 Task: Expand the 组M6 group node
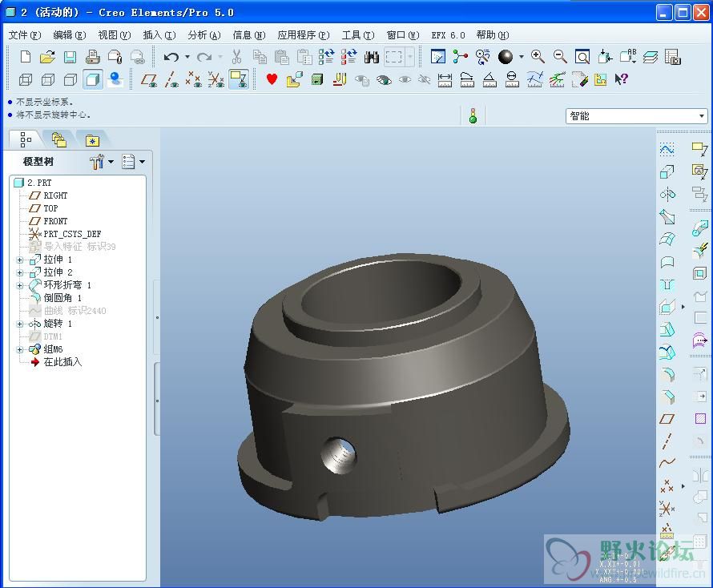tap(19, 350)
